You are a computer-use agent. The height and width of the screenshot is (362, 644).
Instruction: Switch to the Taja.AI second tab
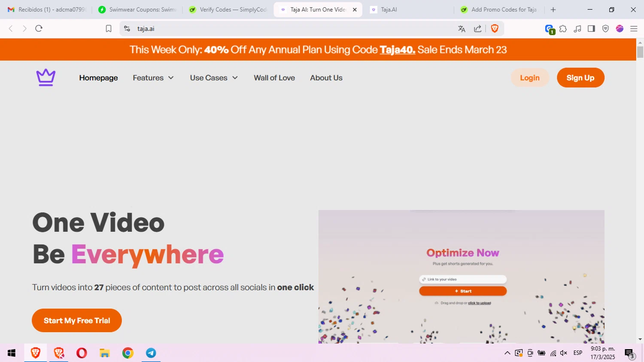408,9
